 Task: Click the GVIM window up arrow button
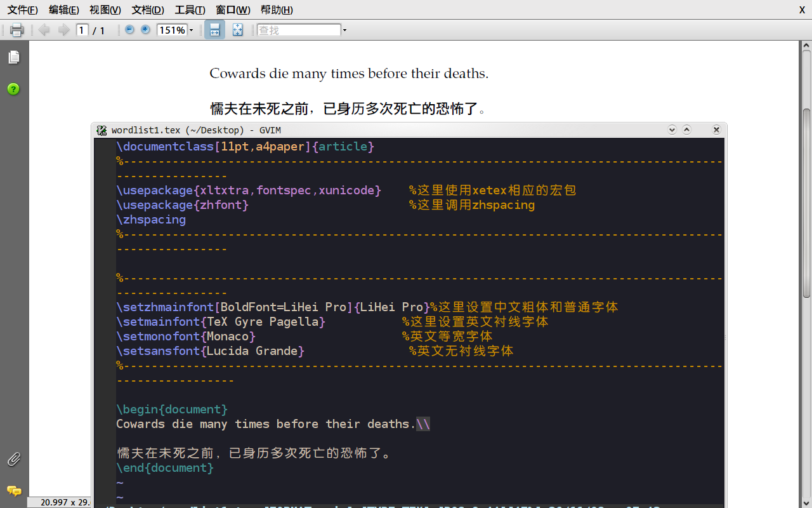point(686,130)
